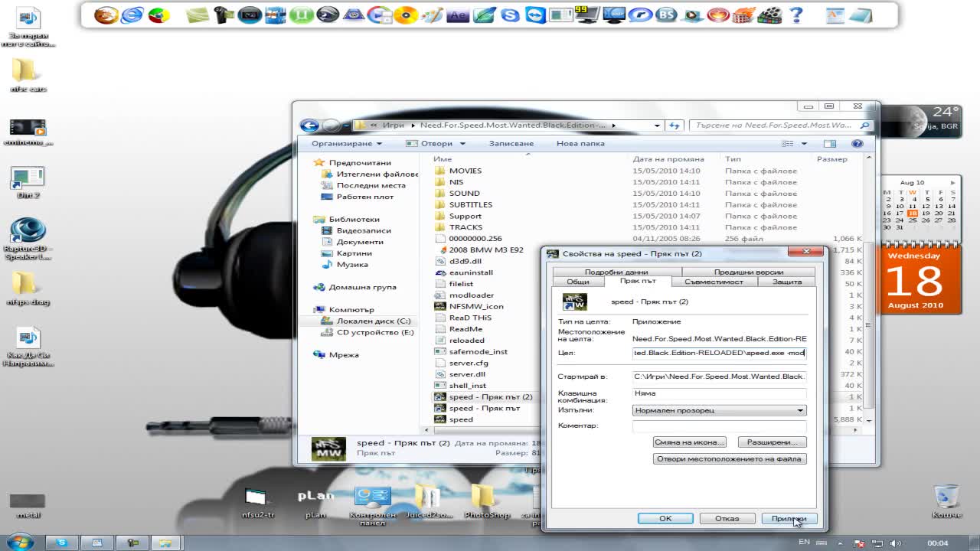Viewport: 980px width, 551px height.
Task: Click the Explorer search box
Action: (x=780, y=125)
